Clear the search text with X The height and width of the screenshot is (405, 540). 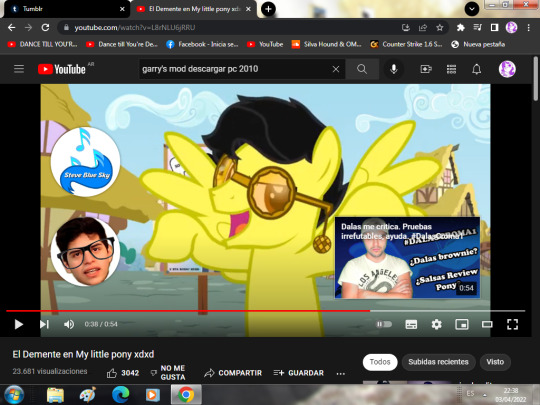tap(336, 69)
